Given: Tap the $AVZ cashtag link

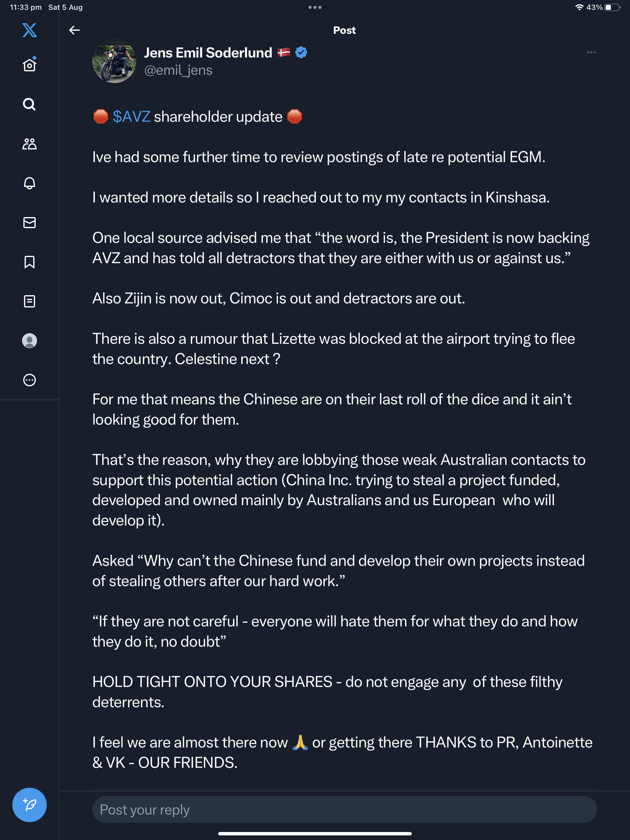Looking at the screenshot, I should (x=131, y=117).
